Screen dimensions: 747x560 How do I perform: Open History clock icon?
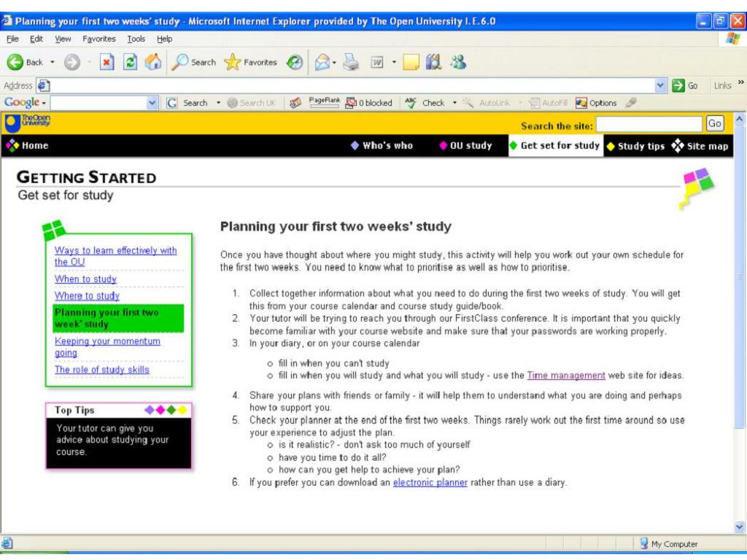(x=295, y=62)
